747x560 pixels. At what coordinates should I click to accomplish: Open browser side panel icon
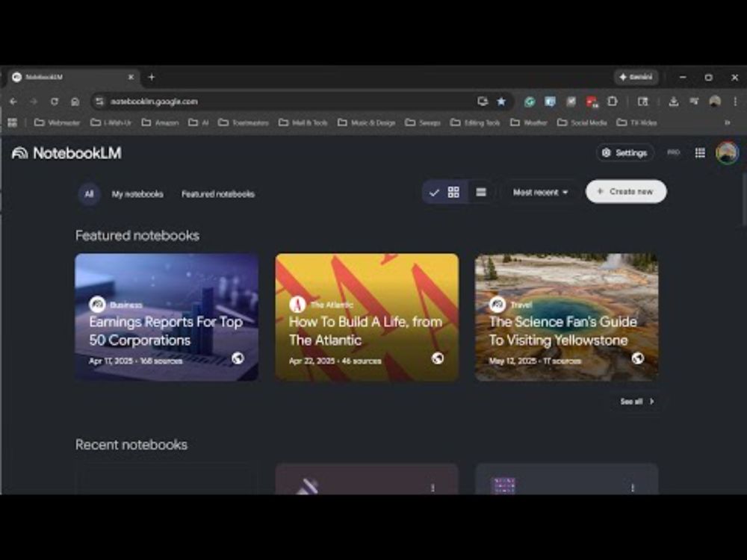[x=643, y=102]
